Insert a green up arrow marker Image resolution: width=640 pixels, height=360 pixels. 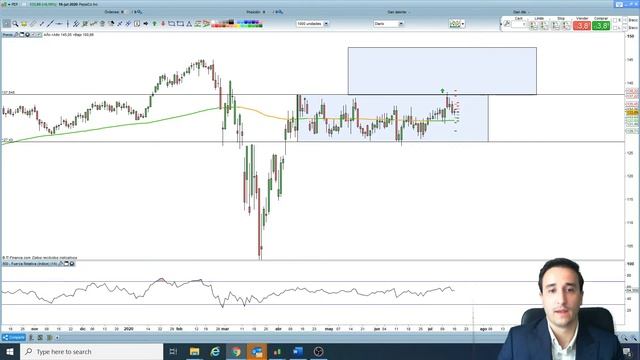[x=155, y=24]
